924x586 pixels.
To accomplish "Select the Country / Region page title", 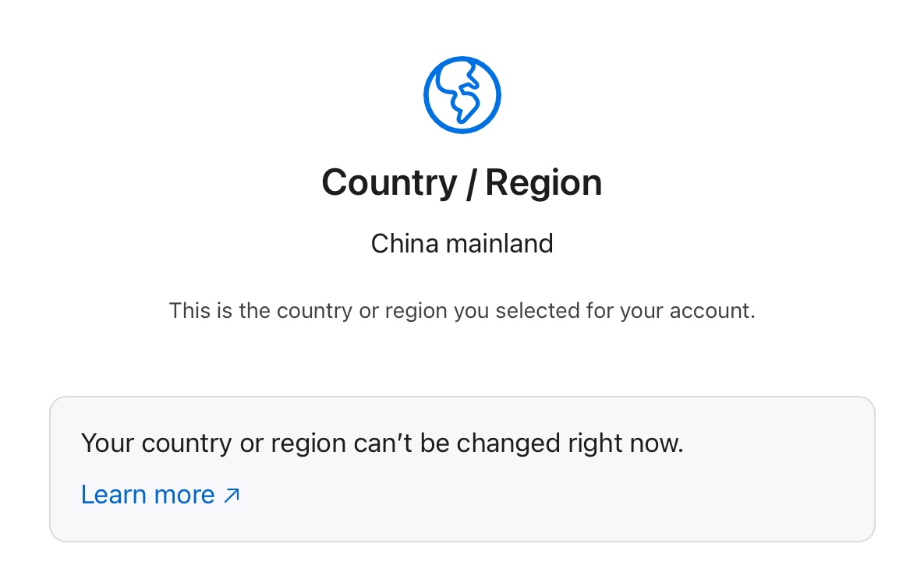I will pyautogui.click(x=462, y=182).
